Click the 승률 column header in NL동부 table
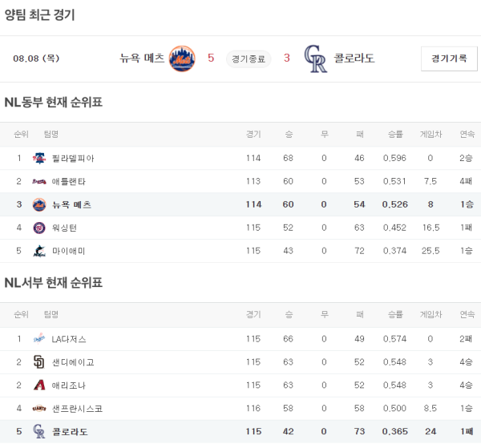 (394, 134)
